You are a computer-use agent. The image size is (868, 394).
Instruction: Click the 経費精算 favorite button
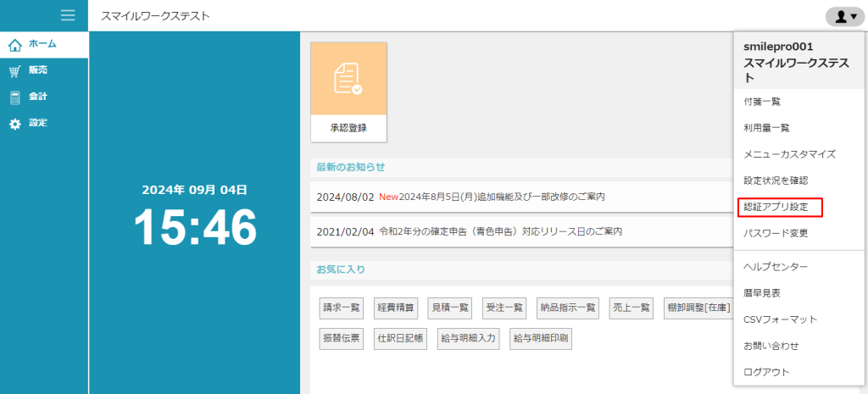(x=397, y=308)
